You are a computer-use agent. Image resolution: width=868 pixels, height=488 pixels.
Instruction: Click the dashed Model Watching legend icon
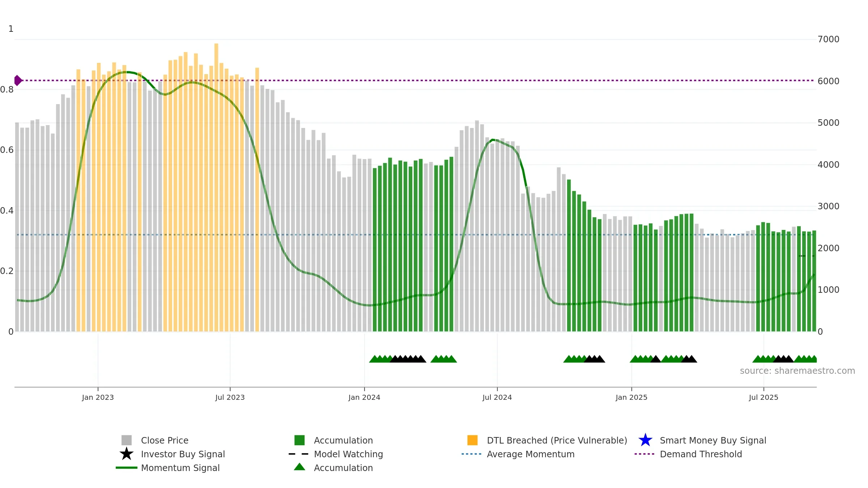pos(298,454)
